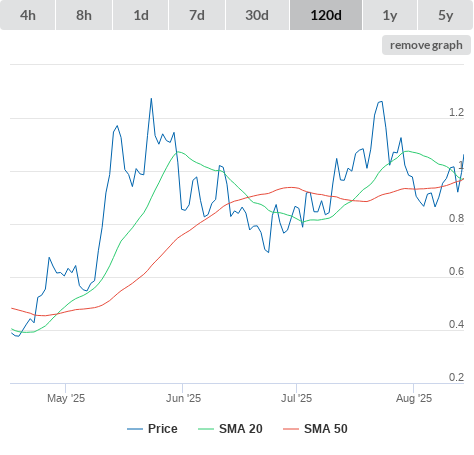Click the remove graph button
Image resolution: width=474 pixels, height=455 pixels.
[426, 45]
